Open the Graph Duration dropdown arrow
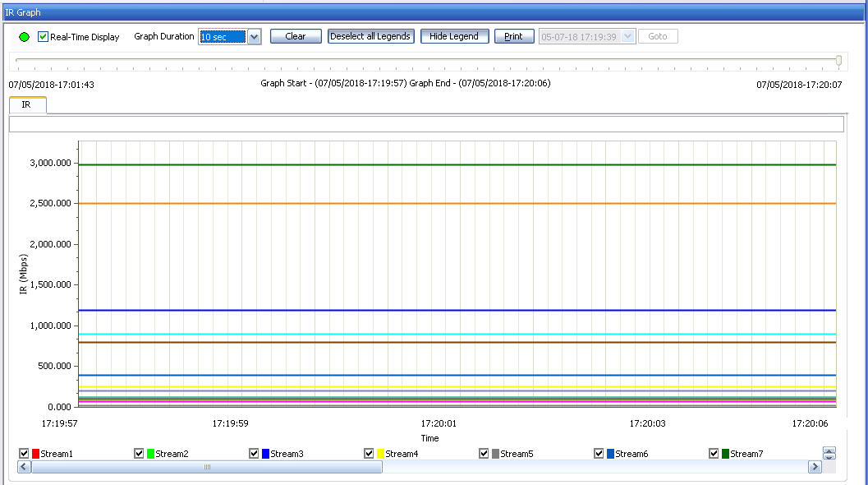Screen dimensions: 868x485 click(x=254, y=37)
